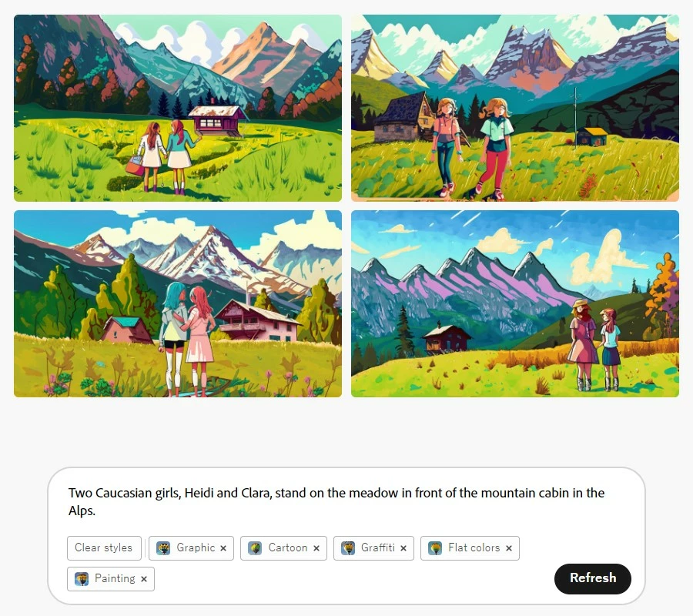The image size is (693, 616).
Task: Open the bottom-right image with purple mountains
Action: (x=515, y=303)
